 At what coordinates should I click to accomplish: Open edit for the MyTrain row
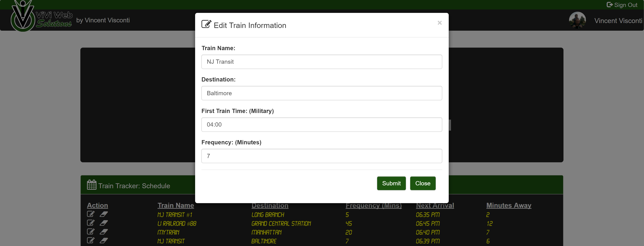tap(91, 232)
